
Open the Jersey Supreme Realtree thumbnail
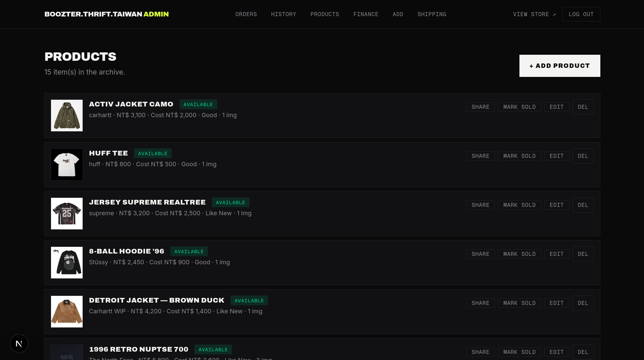coord(67,214)
